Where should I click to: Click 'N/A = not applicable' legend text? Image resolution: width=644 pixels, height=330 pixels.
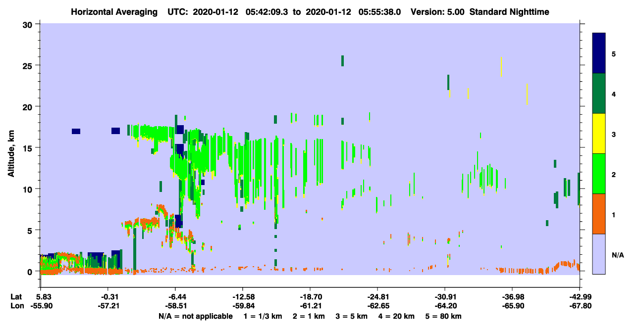195,316
